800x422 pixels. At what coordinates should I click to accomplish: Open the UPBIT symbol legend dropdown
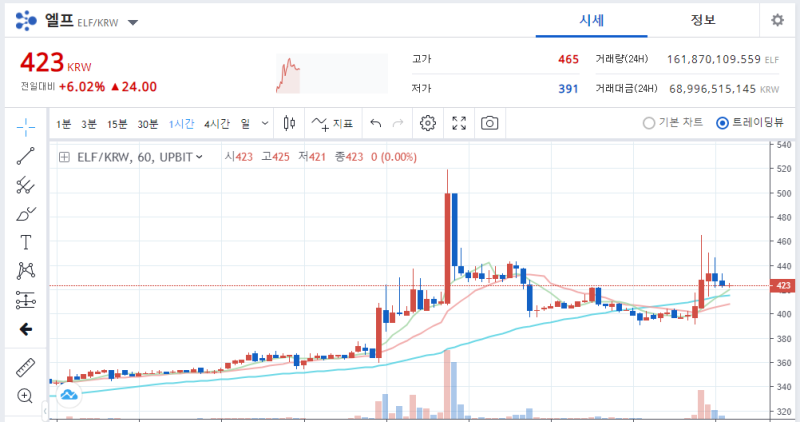coord(199,157)
